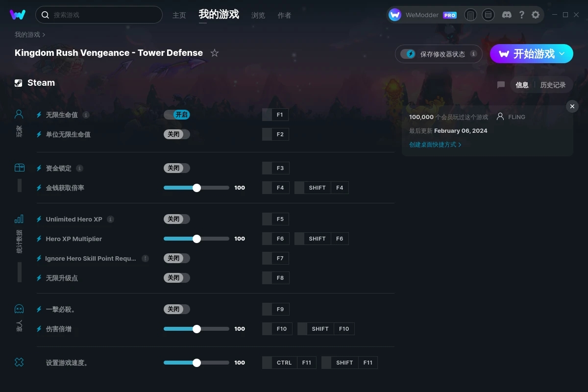Click the F10 hotkey for 伤害倍增
The image size is (588, 392).
(277, 329)
